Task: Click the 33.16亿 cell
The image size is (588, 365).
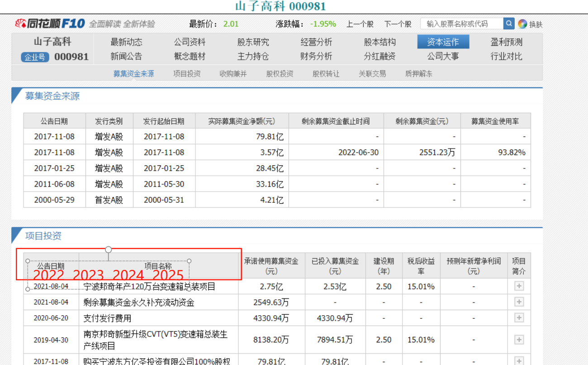Action: click(x=270, y=184)
